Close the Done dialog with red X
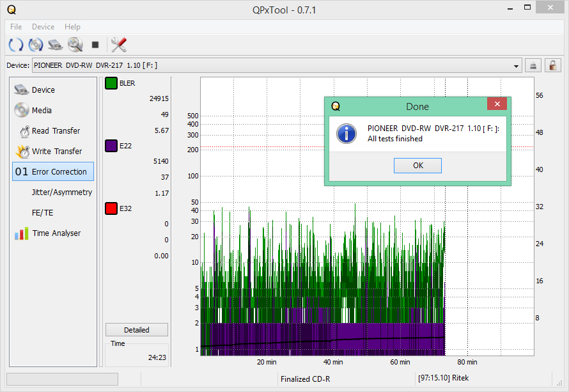 (497, 104)
